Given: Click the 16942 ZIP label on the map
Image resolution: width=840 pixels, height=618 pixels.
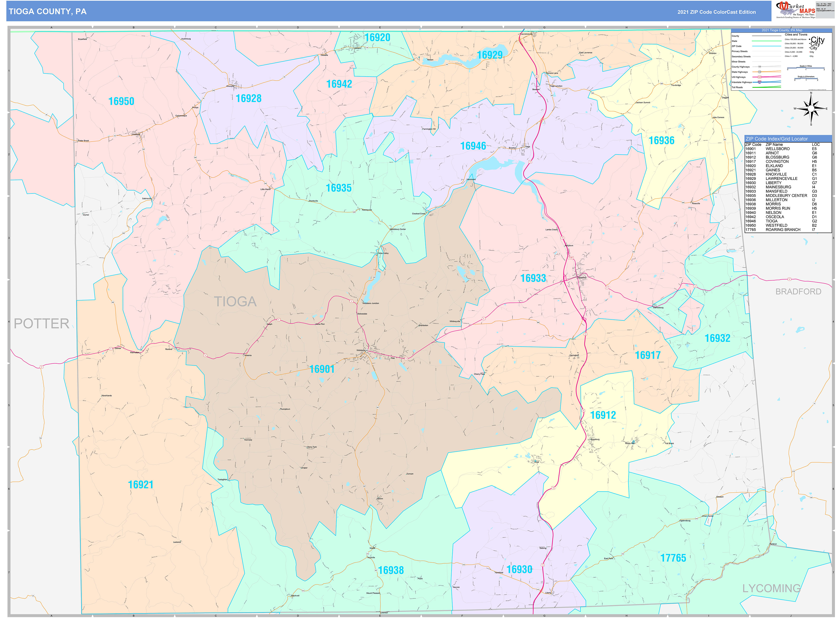Looking at the screenshot, I should (x=339, y=84).
